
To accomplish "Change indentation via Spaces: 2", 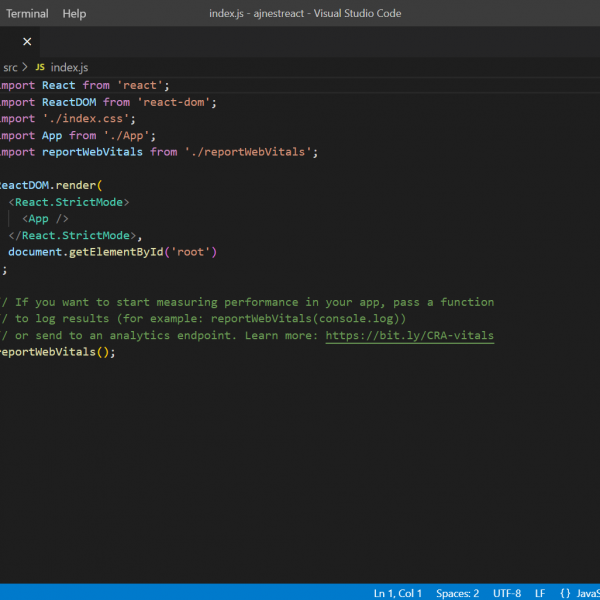I will 458,593.
